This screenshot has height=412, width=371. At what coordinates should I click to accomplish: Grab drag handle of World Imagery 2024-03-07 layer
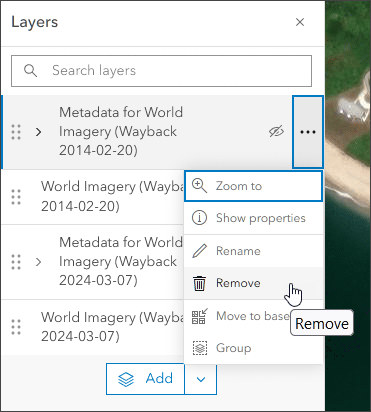[x=16, y=327]
